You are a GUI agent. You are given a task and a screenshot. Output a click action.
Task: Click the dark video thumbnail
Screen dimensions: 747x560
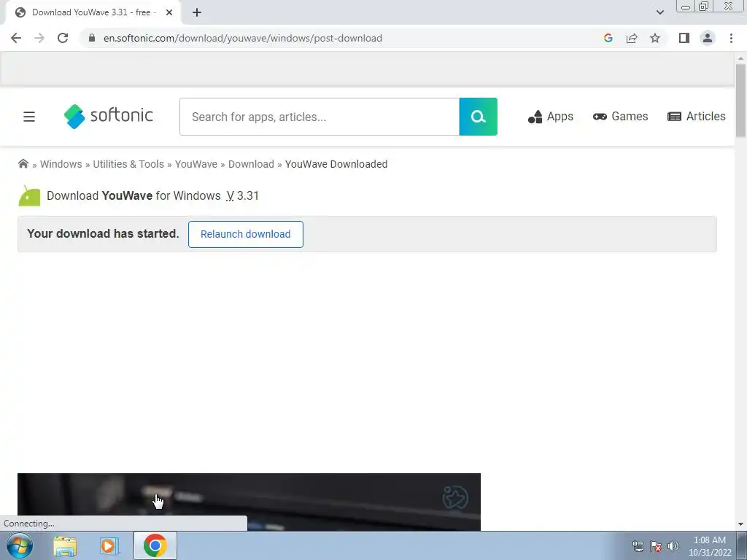pyautogui.click(x=249, y=502)
